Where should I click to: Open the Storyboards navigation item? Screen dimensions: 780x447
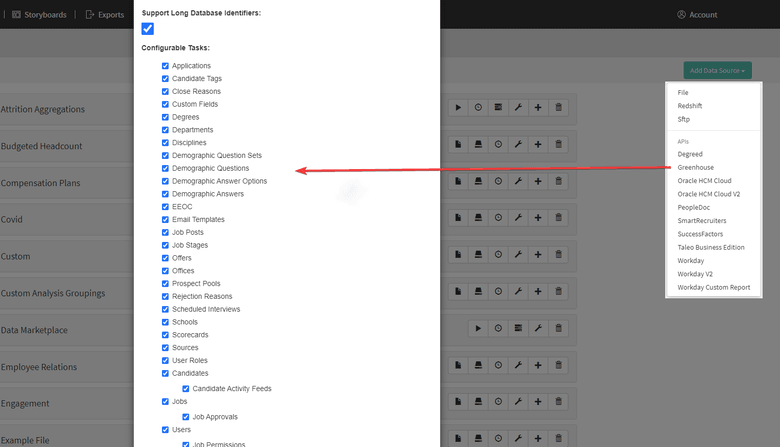coord(38,15)
